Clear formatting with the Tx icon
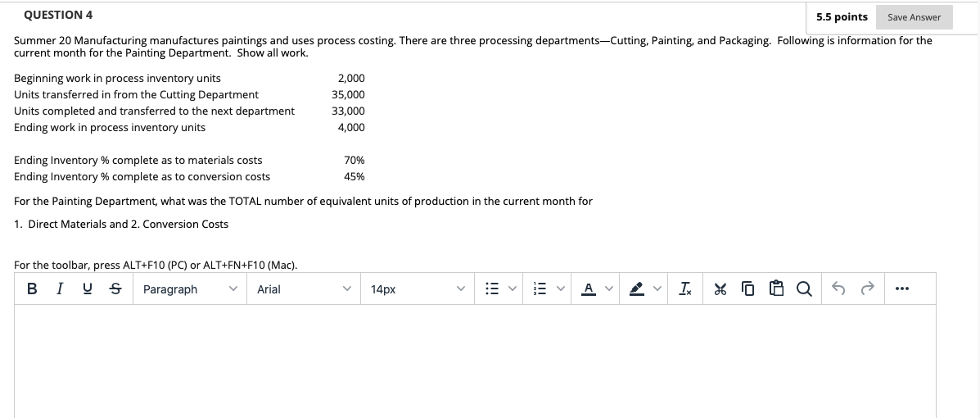Screen dimensions: 980x418 tap(685, 289)
